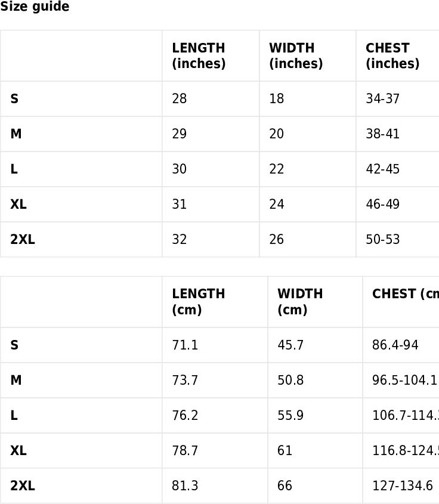The height and width of the screenshot is (504, 439).
Task: Select the 2XL row label in inches table
Action: click(x=23, y=240)
